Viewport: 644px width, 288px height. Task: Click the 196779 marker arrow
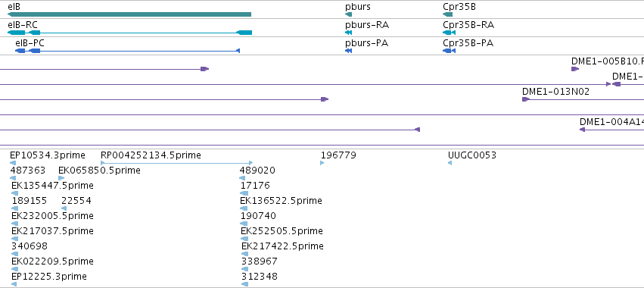click(322, 163)
